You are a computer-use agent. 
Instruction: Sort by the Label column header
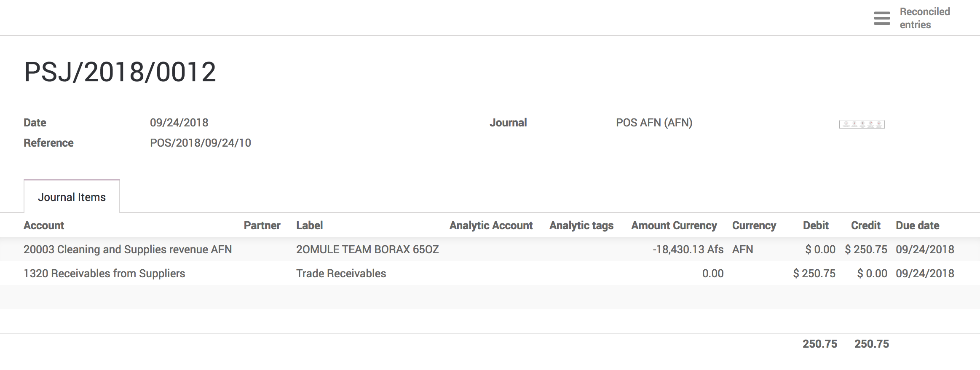tap(310, 225)
